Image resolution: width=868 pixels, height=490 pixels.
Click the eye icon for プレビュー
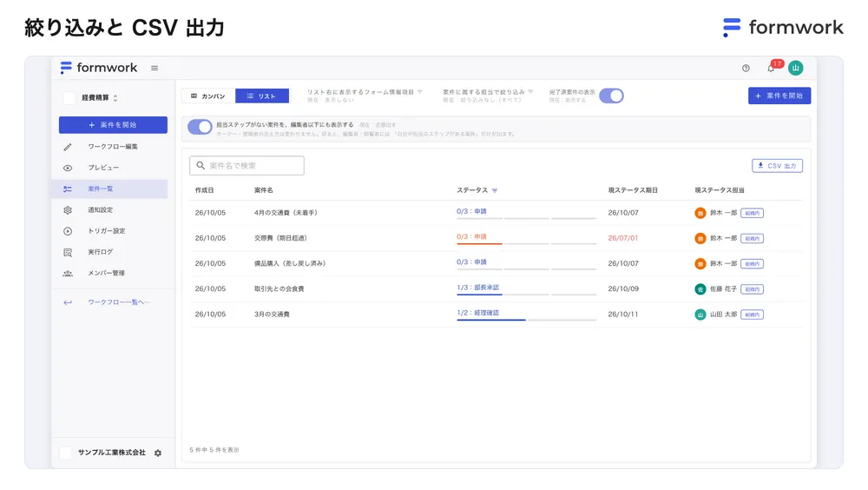pos(68,168)
